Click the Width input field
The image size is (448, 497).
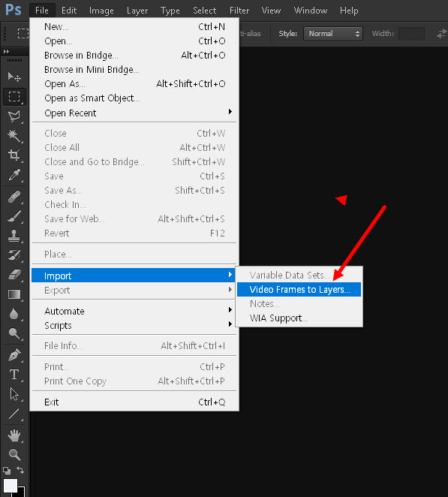click(x=411, y=34)
